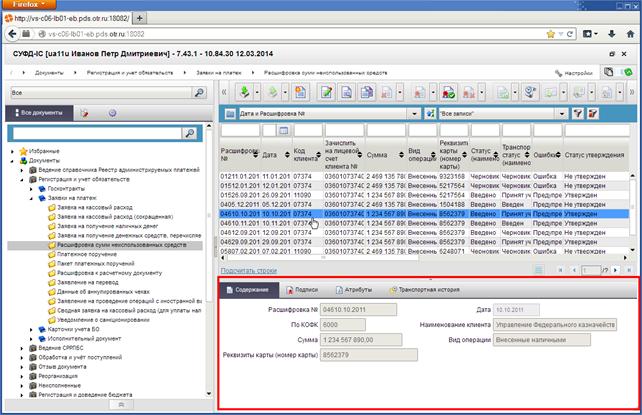
Task: Expand the 'Госконтракты' tree node
Action: point(31,189)
